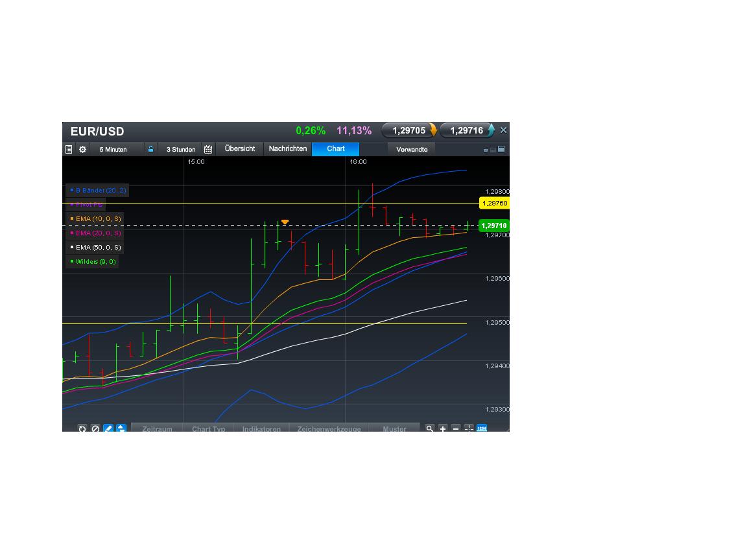Click the 1,29500 price axis label
The width and height of the screenshot is (747, 560).
pyautogui.click(x=497, y=322)
